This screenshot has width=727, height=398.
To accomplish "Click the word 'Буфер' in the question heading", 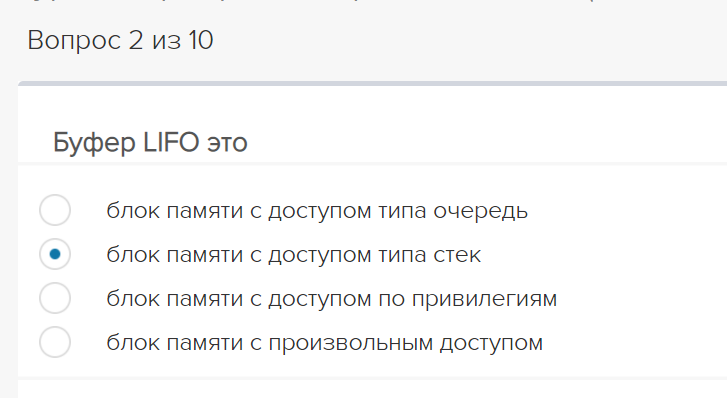I will coord(94,143).
